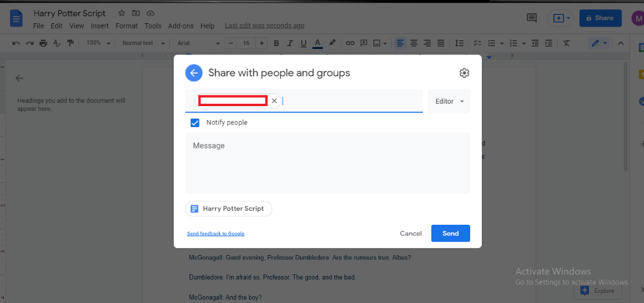Open the Add-ons menu
The height and width of the screenshot is (303, 644).
(x=181, y=26)
